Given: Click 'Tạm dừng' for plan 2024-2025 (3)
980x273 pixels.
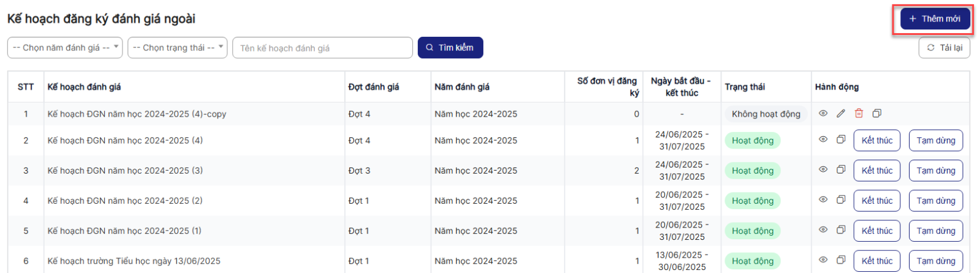Looking at the screenshot, I should coord(935,171).
